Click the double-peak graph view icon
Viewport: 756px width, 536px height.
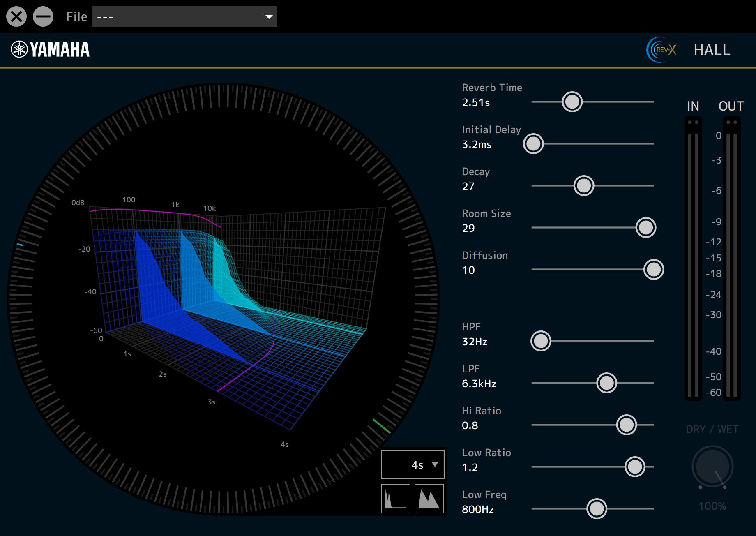click(429, 498)
